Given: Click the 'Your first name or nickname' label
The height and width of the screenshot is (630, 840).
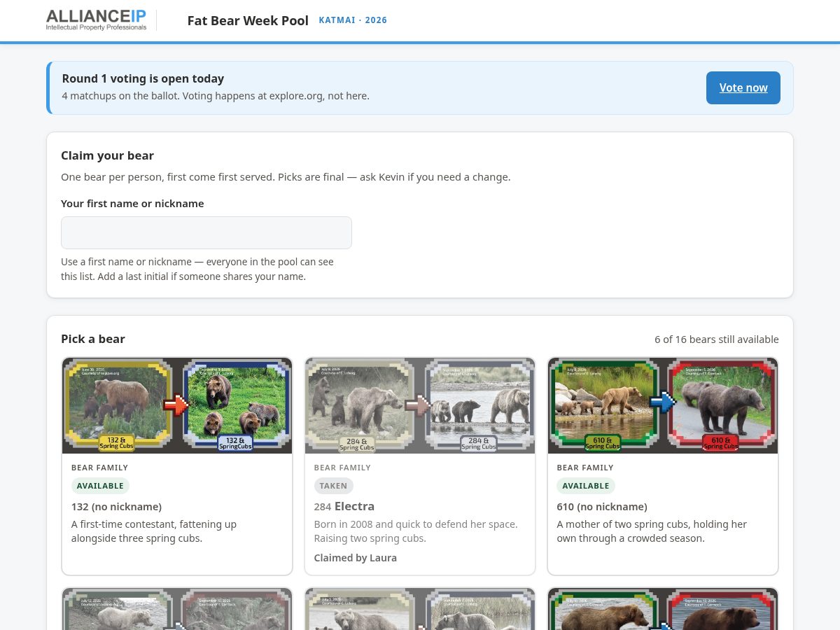Looking at the screenshot, I should (132, 204).
